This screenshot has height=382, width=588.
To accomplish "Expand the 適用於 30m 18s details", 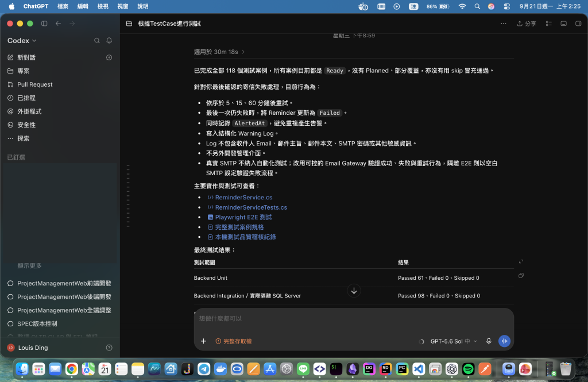I will click(219, 52).
